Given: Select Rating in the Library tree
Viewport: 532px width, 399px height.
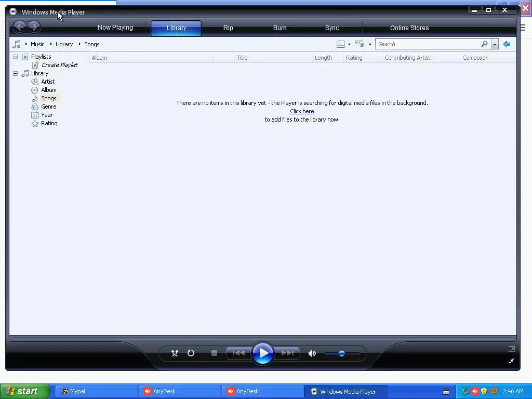Looking at the screenshot, I should click(x=49, y=123).
